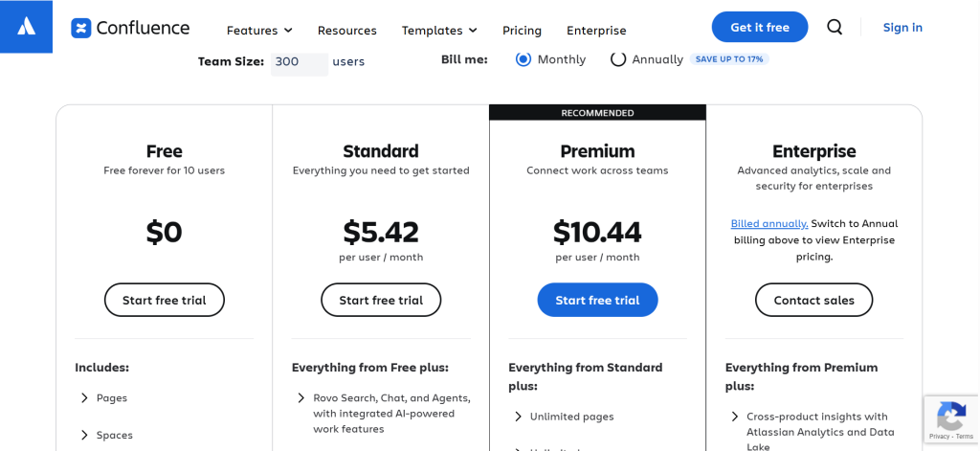
Task: Expand Cross-product insights item
Action: 735,417
